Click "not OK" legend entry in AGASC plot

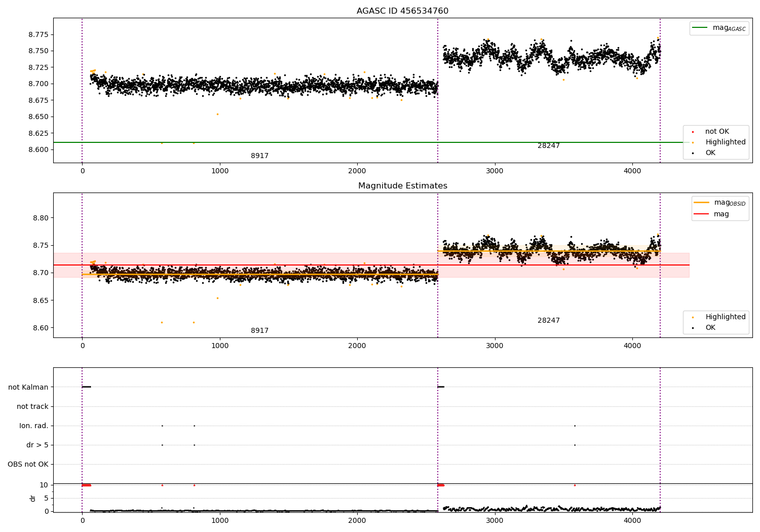pyautogui.click(x=711, y=132)
